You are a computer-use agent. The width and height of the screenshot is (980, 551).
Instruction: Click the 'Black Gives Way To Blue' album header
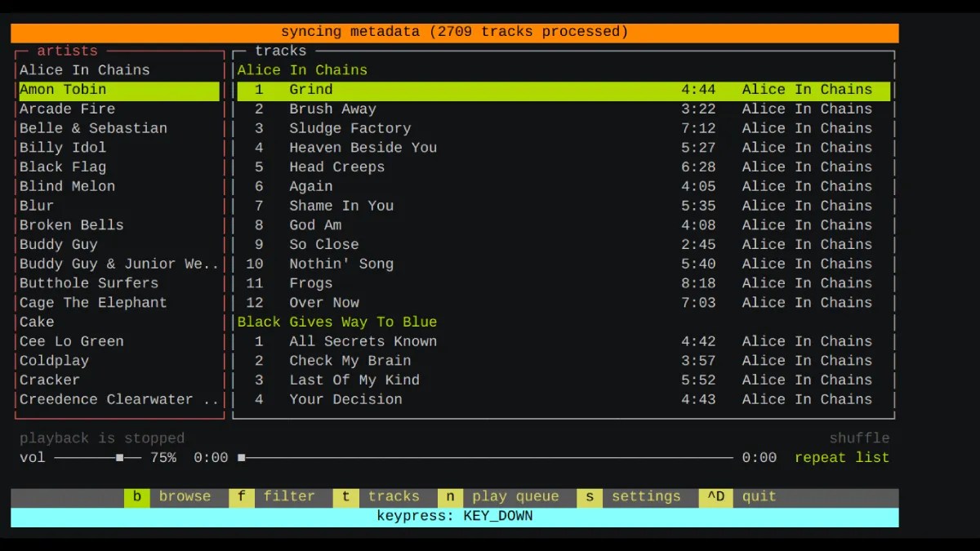337,322
